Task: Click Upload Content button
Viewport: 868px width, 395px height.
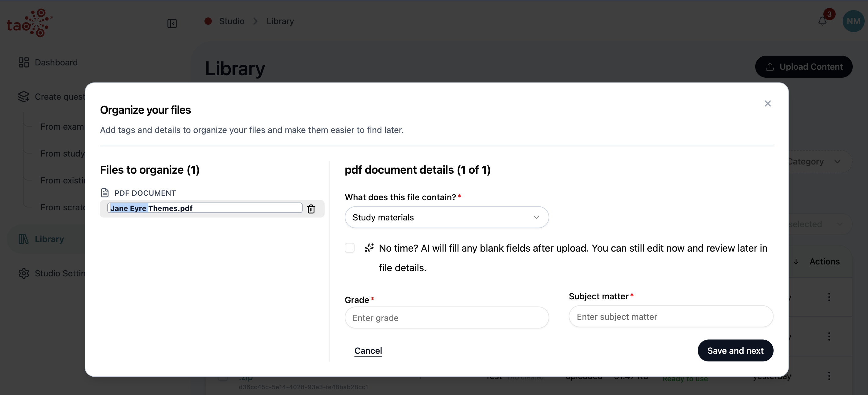Action: [803, 67]
